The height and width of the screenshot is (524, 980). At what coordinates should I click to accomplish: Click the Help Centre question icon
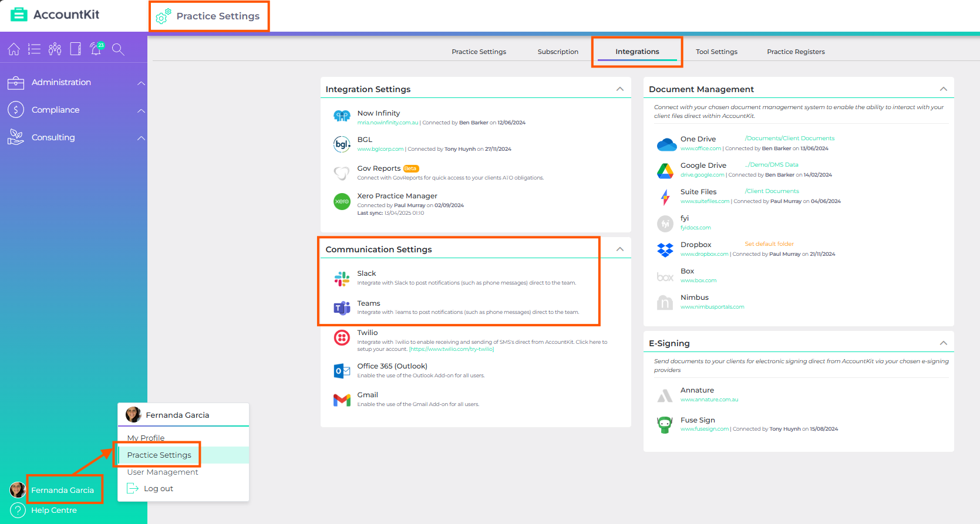click(x=18, y=511)
